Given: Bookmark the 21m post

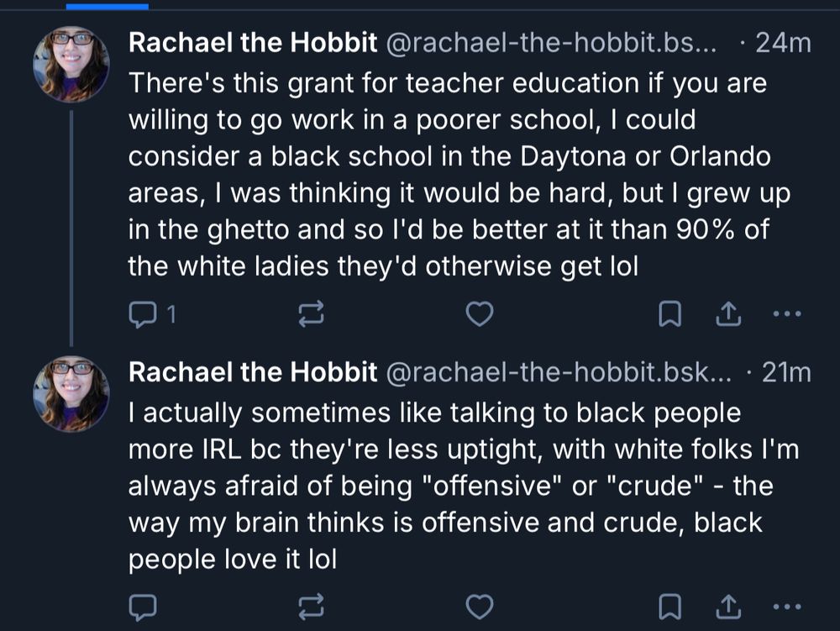Looking at the screenshot, I should [x=669, y=606].
